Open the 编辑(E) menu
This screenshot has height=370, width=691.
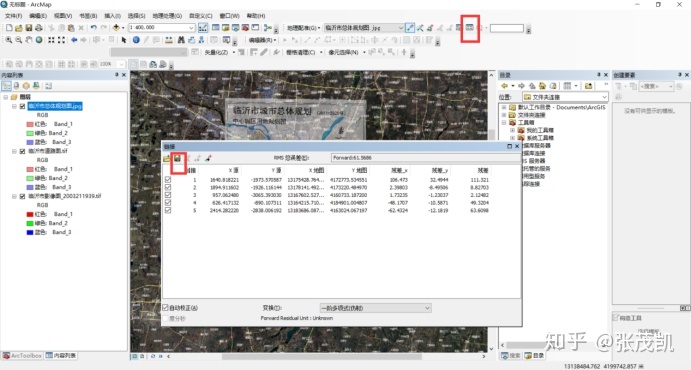(38, 16)
